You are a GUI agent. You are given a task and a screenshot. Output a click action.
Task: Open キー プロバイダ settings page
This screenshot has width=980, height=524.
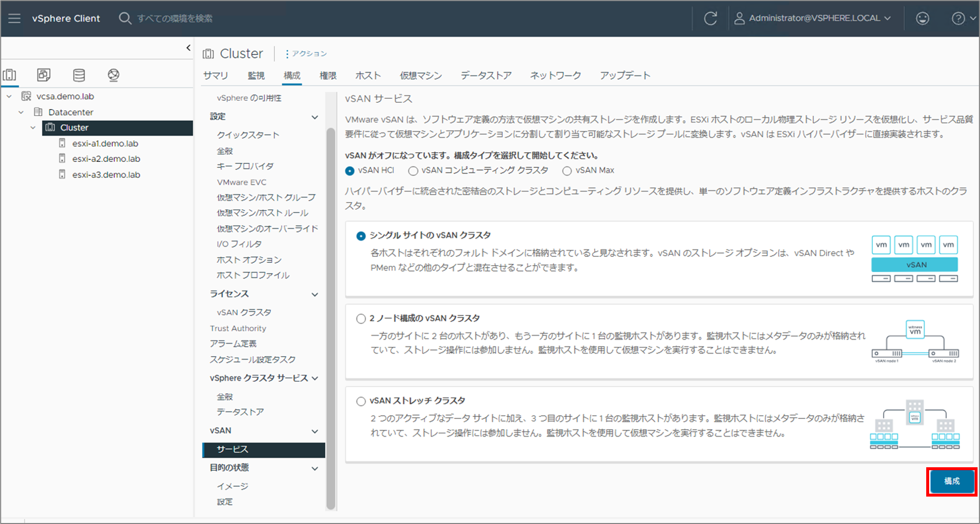click(x=245, y=166)
